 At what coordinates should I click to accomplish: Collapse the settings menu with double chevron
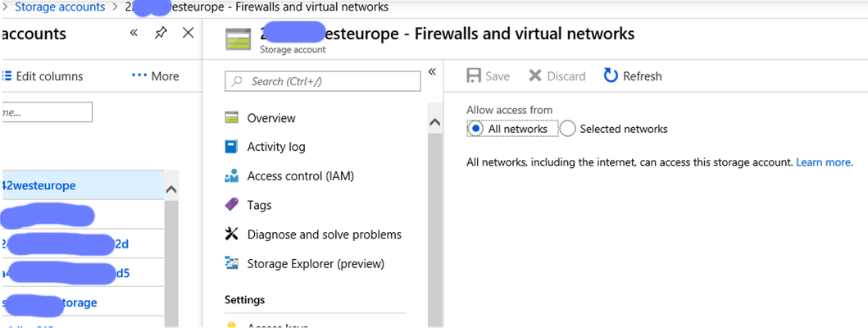[x=432, y=71]
